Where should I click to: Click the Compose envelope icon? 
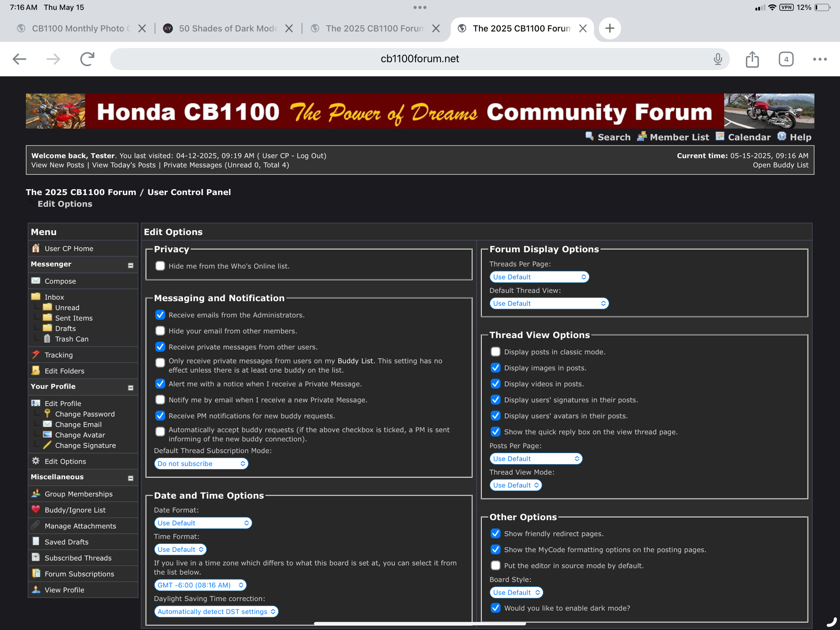(x=36, y=281)
